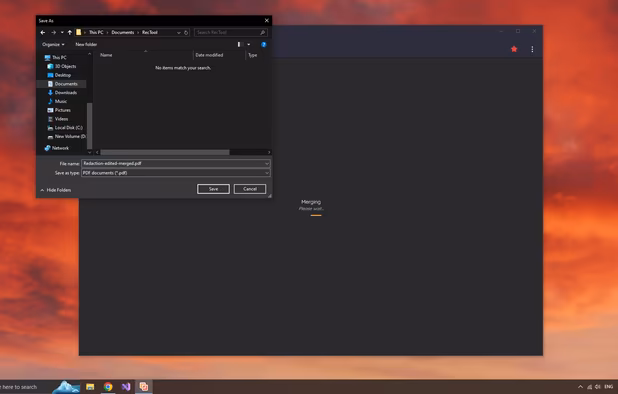Open the Organize menu

pyautogui.click(x=53, y=45)
